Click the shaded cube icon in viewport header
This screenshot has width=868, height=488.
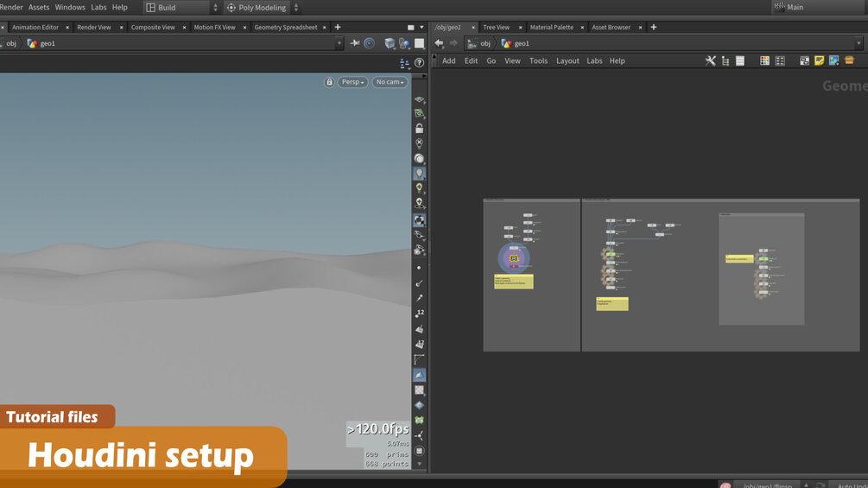coord(390,43)
